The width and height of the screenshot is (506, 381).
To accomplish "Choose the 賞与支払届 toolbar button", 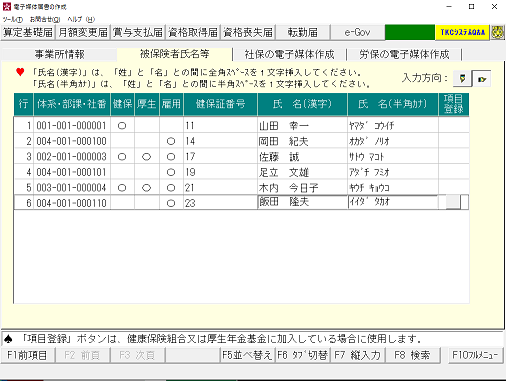I will [x=138, y=32].
